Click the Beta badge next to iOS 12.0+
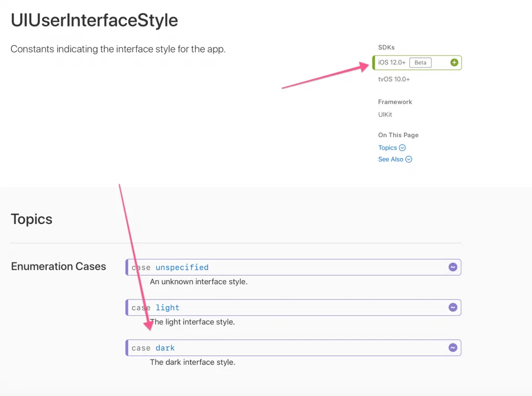This screenshot has width=532, height=396. tap(420, 63)
